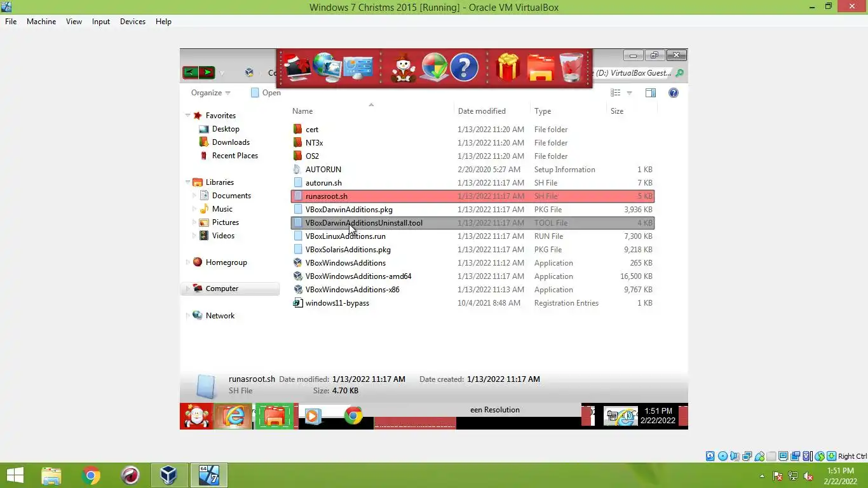This screenshot has width=868, height=488.
Task: Select Network in the navigation pane
Action: tap(214, 316)
